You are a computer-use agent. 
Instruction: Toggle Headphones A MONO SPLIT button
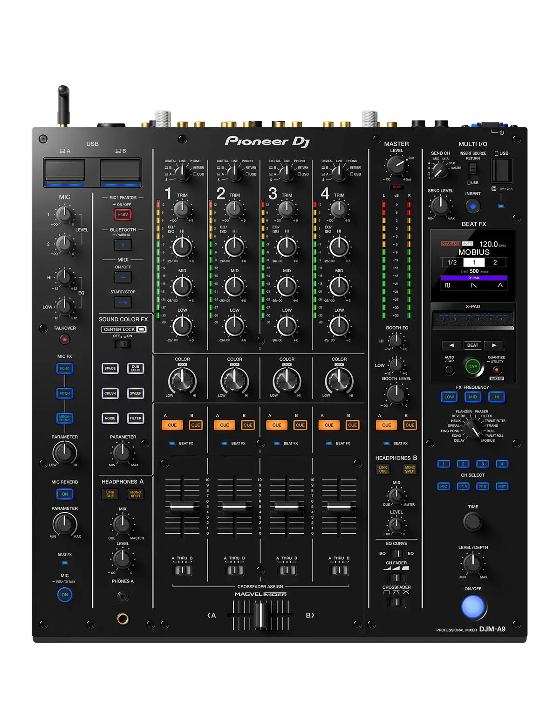point(136,494)
